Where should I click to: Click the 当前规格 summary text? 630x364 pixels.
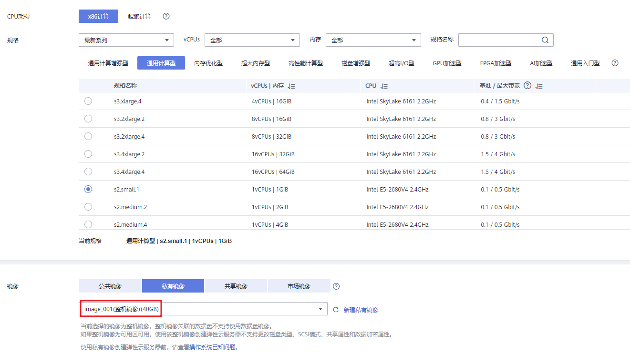[179, 241]
